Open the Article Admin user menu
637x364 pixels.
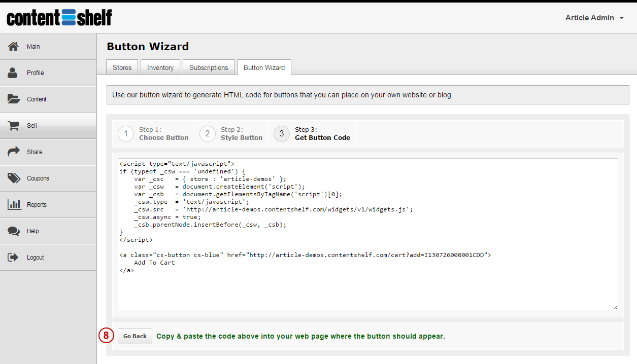coord(595,18)
